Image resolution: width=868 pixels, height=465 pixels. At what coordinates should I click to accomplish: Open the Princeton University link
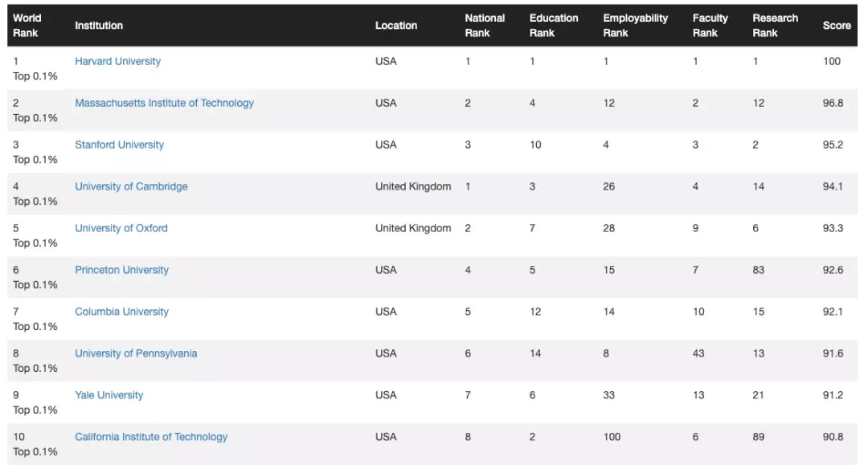pyautogui.click(x=122, y=270)
